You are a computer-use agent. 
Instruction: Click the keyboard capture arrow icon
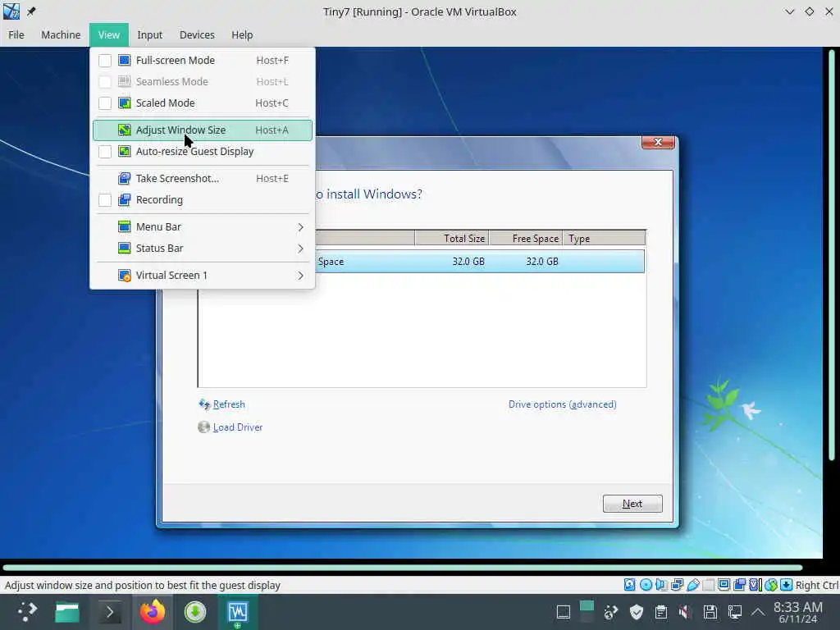787,584
